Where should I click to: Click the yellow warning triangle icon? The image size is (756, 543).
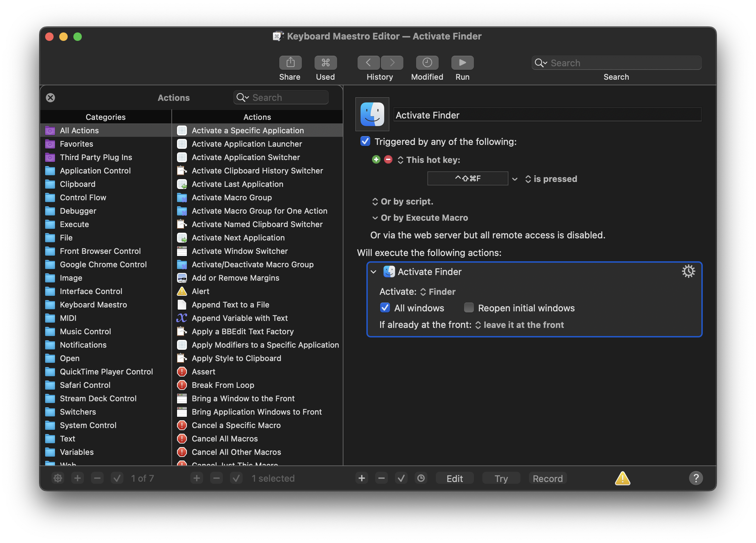(622, 478)
